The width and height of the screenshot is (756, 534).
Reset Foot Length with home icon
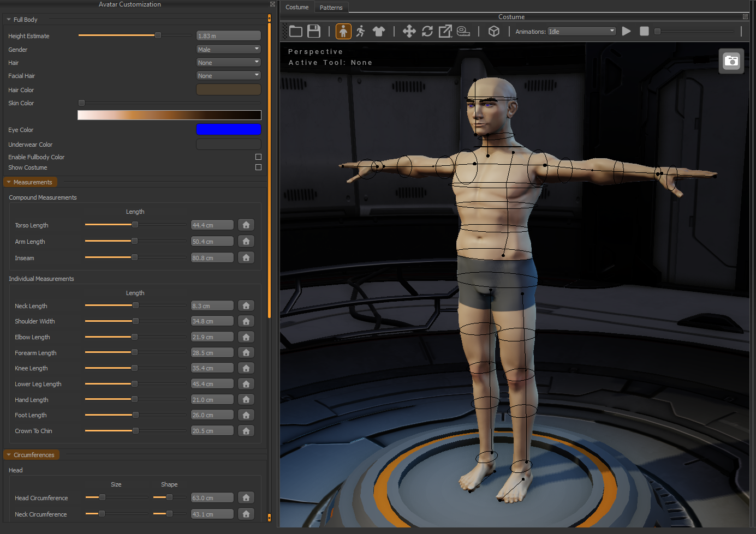[246, 415]
